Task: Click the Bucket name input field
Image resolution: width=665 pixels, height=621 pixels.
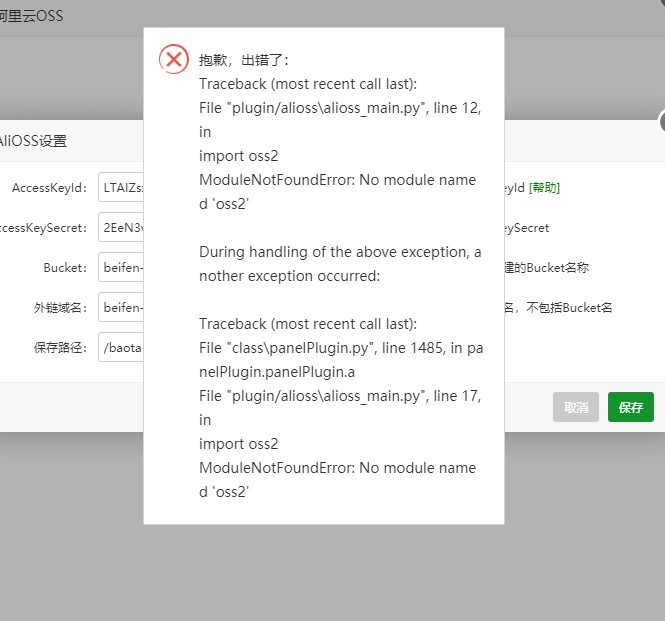Action: (x=121, y=267)
